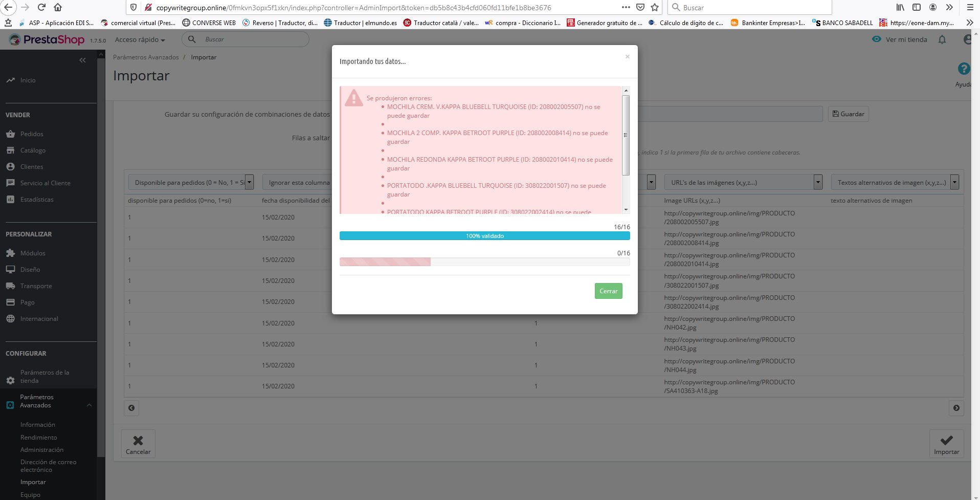Image resolution: width=980 pixels, height=500 pixels.
Task: Open the Firefox library icon
Action: tap(900, 7)
